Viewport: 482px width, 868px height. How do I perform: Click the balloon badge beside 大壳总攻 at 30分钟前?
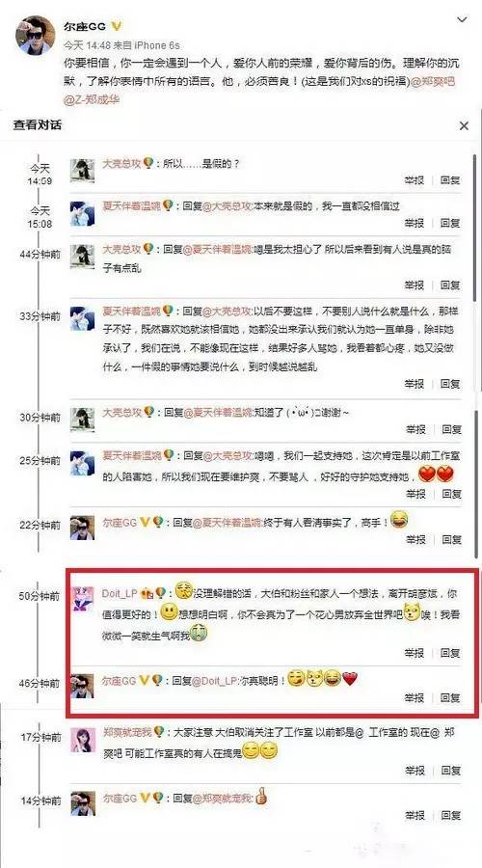tap(148, 411)
